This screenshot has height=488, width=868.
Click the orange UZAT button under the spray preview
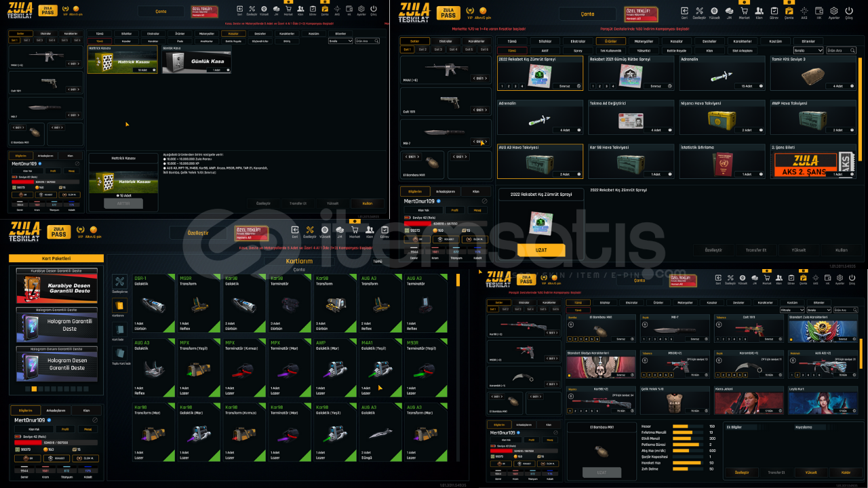pyautogui.click(x=541, y=250)
